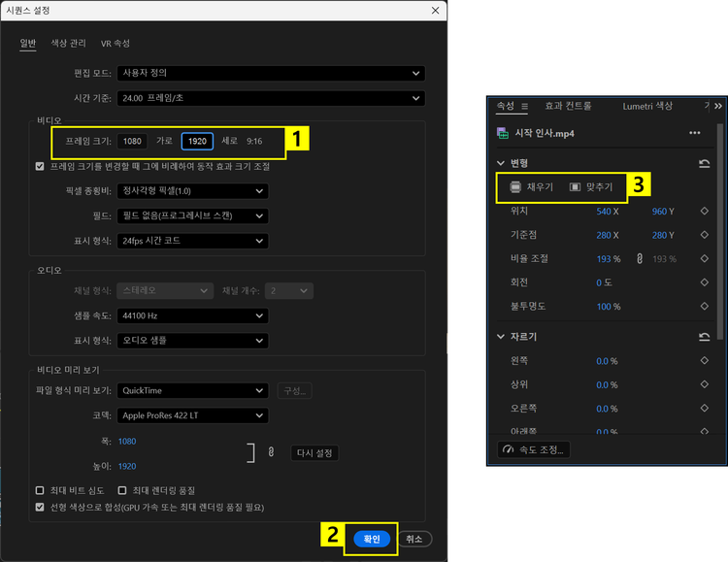
Task: Click the 다시 설정 button
Action: pos(314,453)
